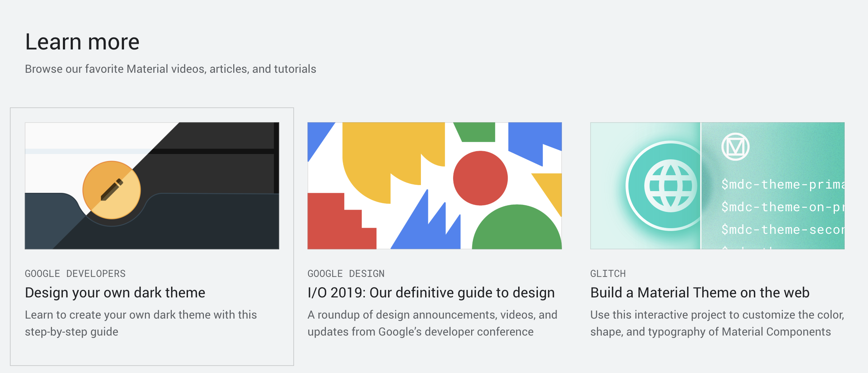
Task: Click the GLITCH source label
Action: point(608,274)
